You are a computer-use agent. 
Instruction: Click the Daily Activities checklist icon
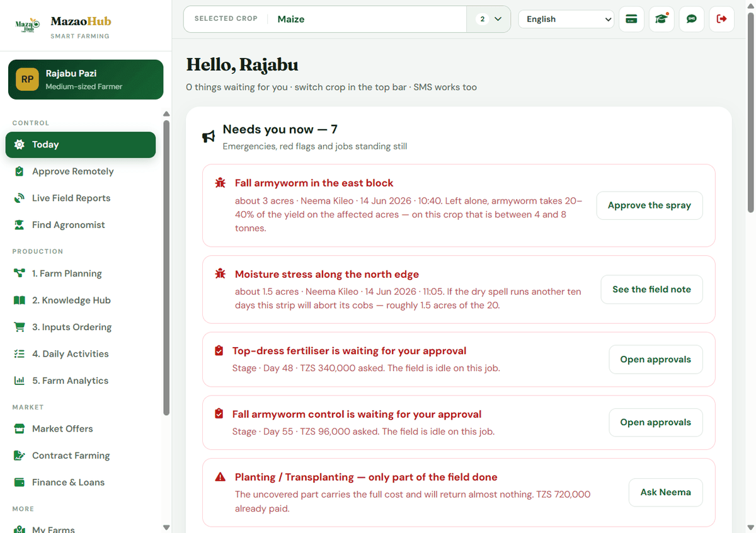tap(20, 354)
